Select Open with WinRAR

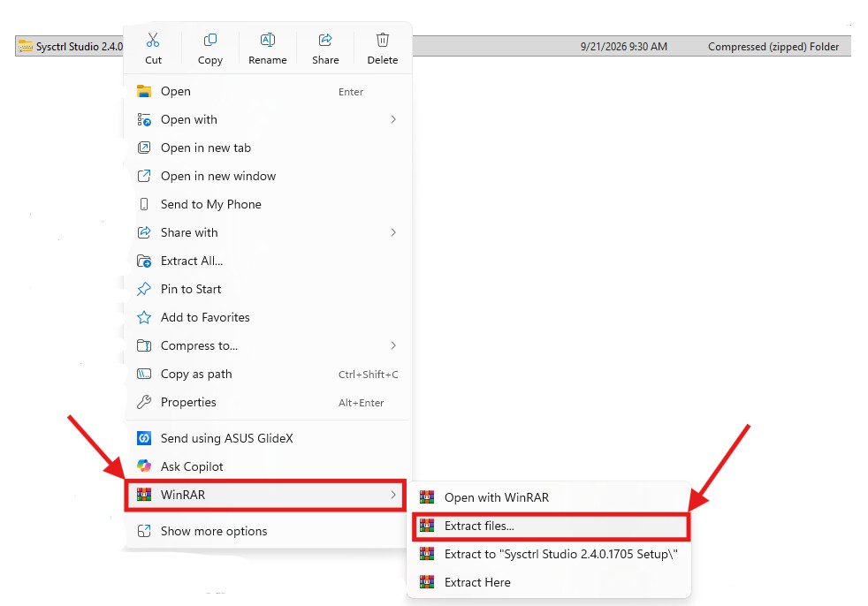click(551, 497)
